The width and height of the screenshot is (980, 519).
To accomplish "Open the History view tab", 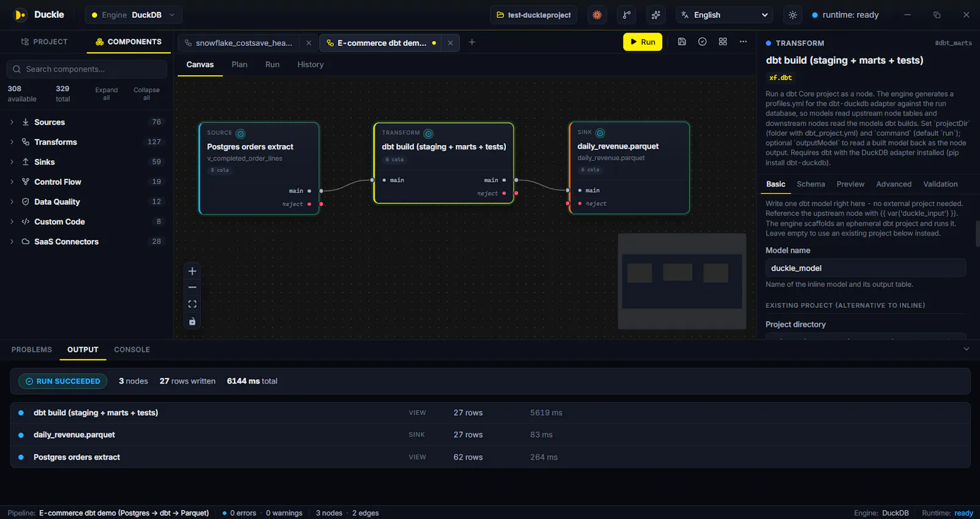I will (x=311, y=64).
